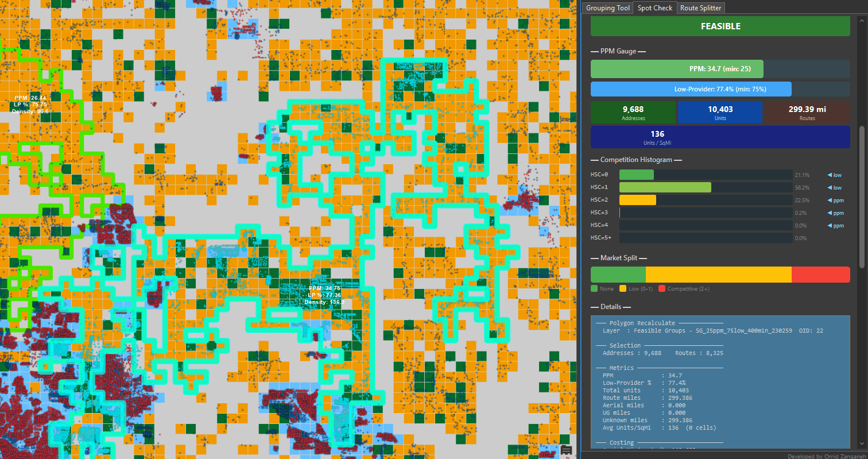This screenshot has height=459, width=868.
Task: Click the yellow segment of Market Split bar
Action: [719, 275]
